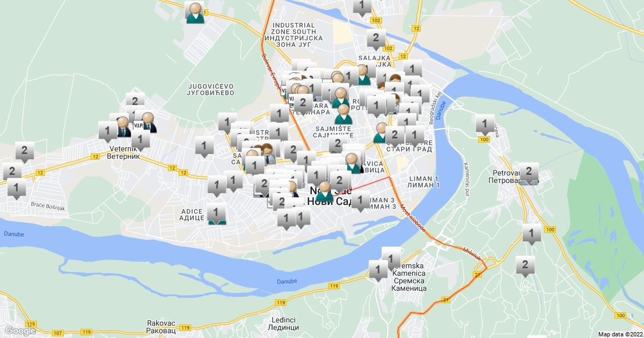Click the isolated "1" marker south of Jugovićevo

204,146
